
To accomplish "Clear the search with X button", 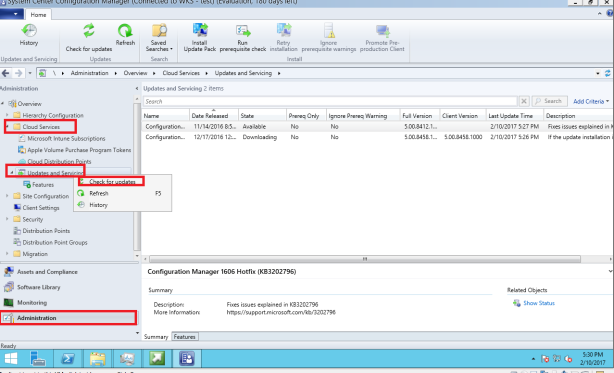I will tap(524, 101).
